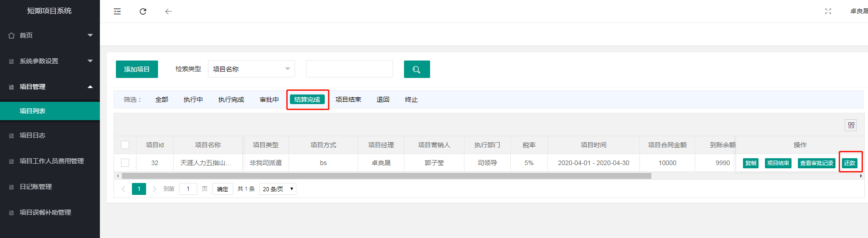The width and height of the screenshot is (868, 238).
Task: Filter projects by 执行完成
Action: click(231, 100)
